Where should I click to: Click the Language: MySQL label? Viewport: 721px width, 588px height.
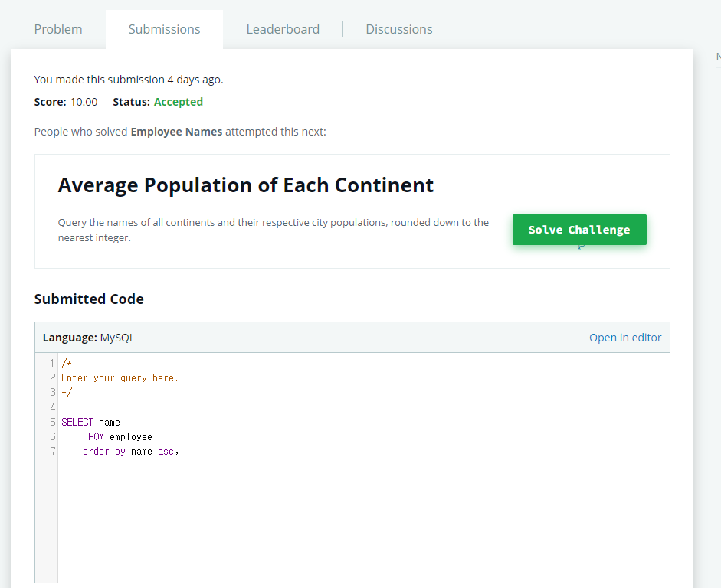[x=89, y=338]
